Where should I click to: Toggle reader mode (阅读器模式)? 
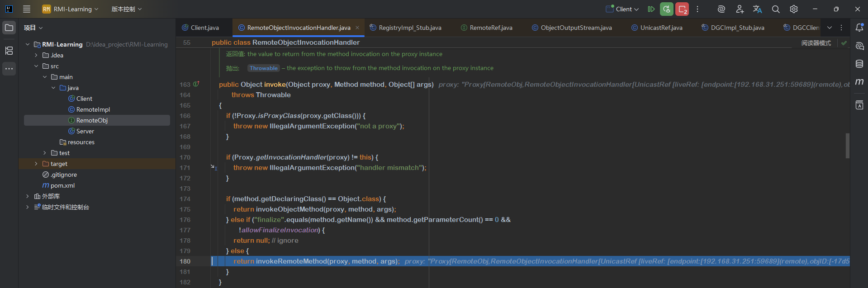816,43
